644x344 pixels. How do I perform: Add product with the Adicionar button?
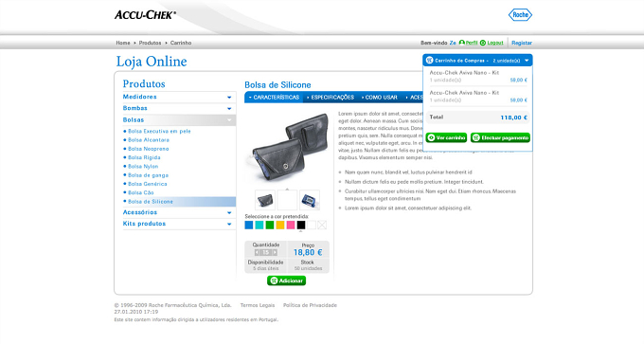(x=286, y=281)
